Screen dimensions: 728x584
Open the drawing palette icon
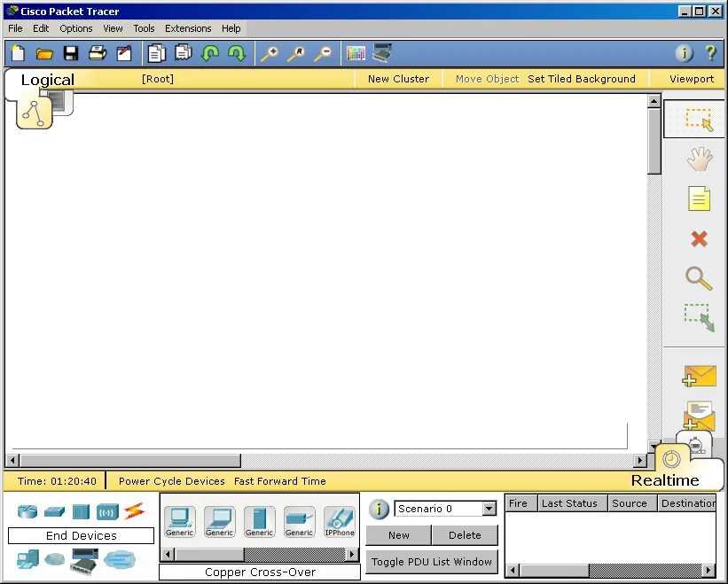pos(356,53)
